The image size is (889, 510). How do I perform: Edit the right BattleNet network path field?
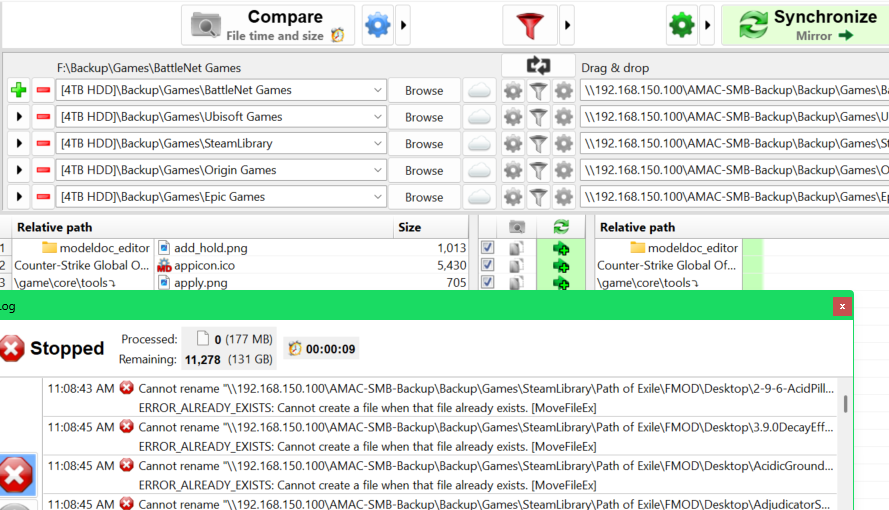click(x=734, y=90)
